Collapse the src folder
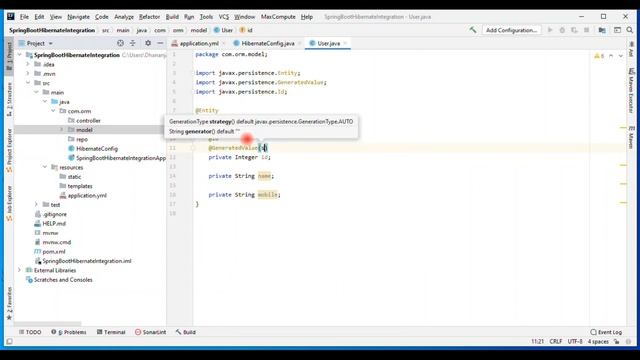 [x=28, y=83]
